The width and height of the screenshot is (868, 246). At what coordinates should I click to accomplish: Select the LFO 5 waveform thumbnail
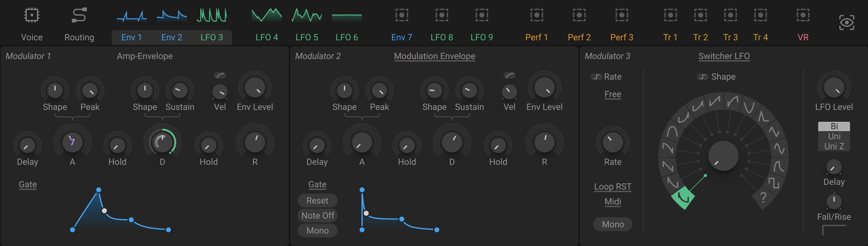(x=307, y=15)
